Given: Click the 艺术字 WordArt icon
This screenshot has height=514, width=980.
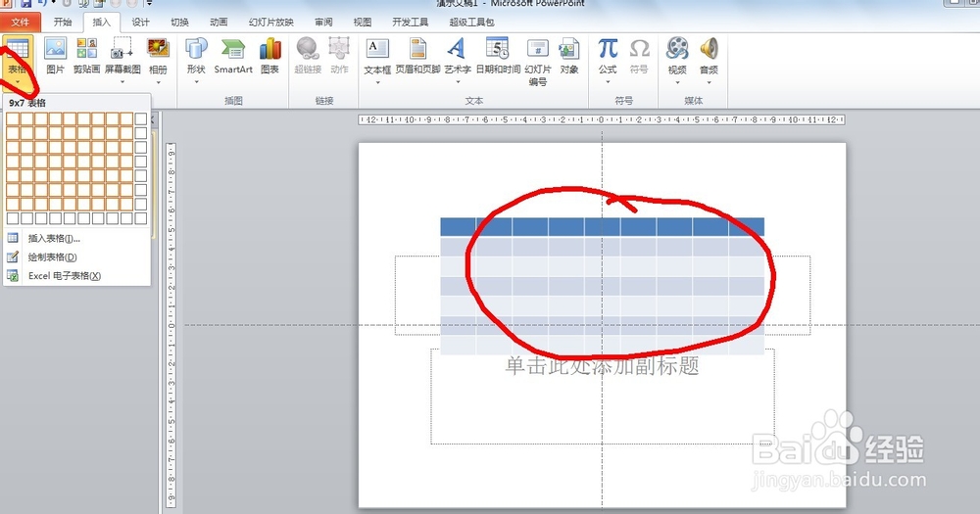Looking at the screenshot, I should pyautogui.click(x=458, y=51).
